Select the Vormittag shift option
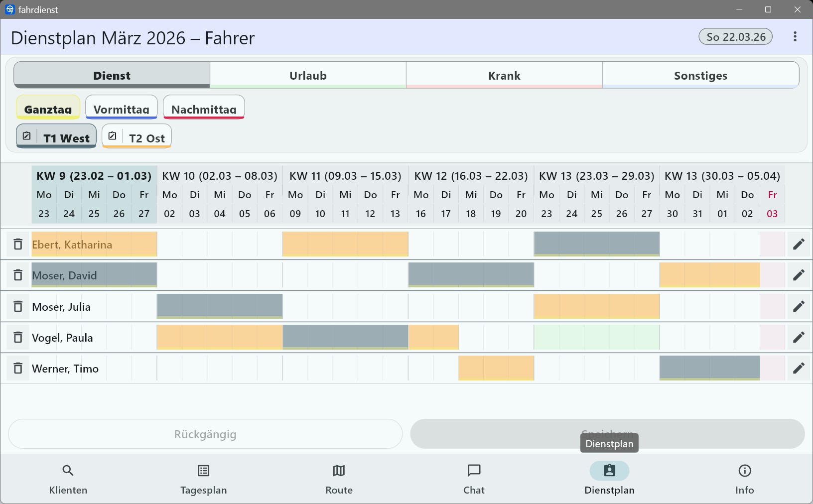Screen dimensions: 813x504 (122, 108)
